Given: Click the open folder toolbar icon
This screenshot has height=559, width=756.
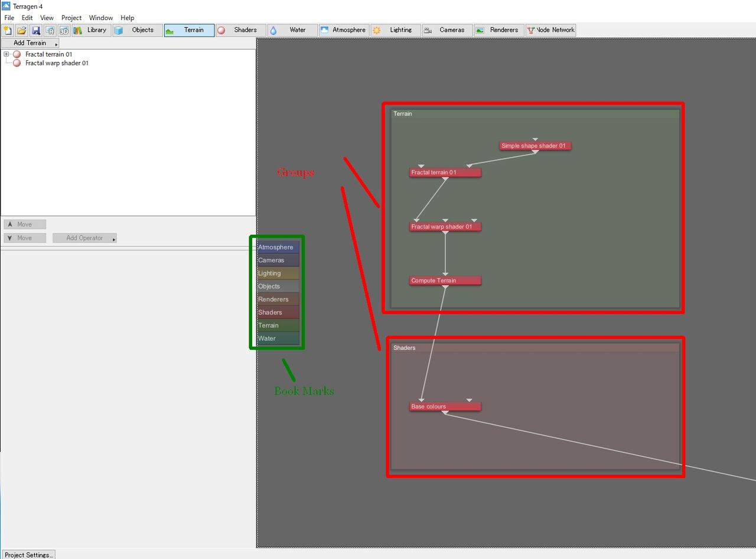Looking at the screenshot, I should pos(22,30).
